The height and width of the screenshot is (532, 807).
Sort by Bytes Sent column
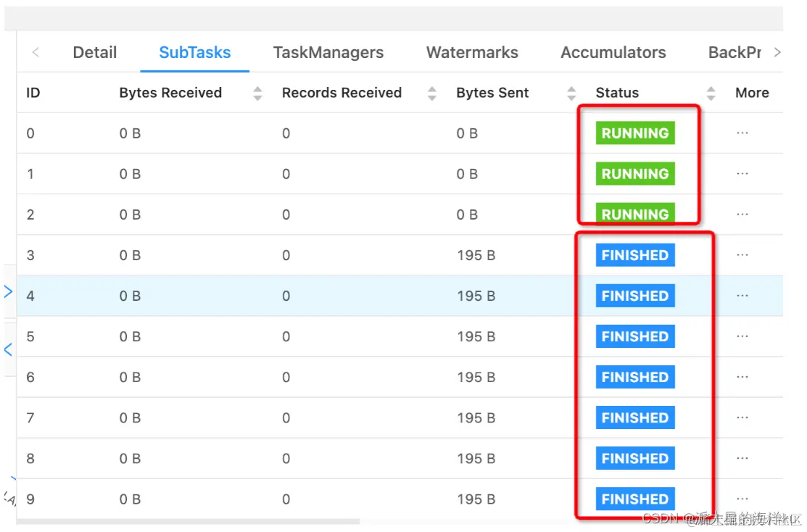571,93
